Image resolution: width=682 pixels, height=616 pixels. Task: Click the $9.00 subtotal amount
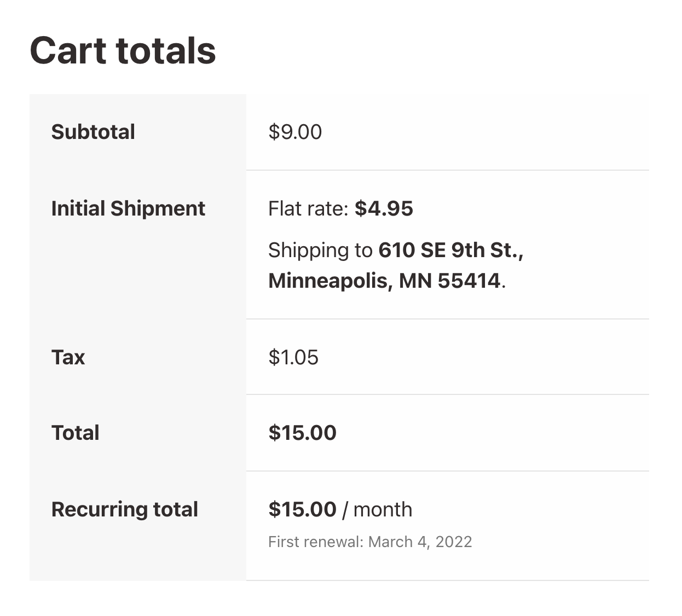[295, 132]
